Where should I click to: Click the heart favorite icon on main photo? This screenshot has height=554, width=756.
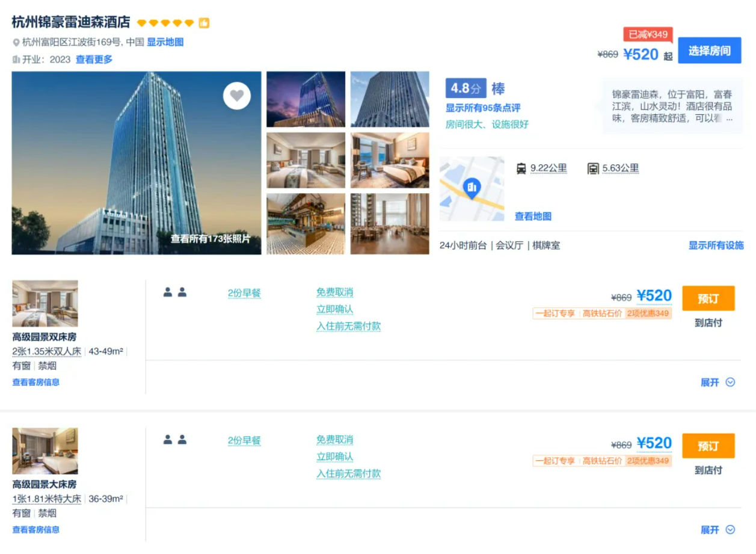click(x=236, y=96)
